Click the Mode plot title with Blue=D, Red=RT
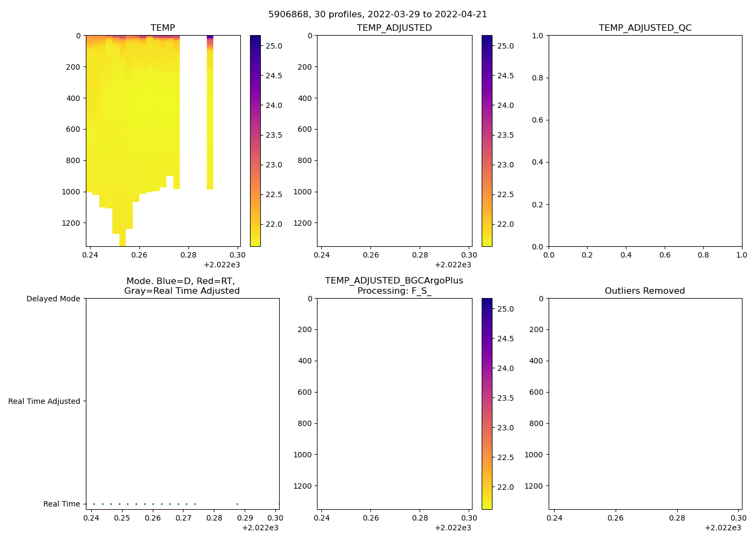The image size is (756, 540). (181, 286)
